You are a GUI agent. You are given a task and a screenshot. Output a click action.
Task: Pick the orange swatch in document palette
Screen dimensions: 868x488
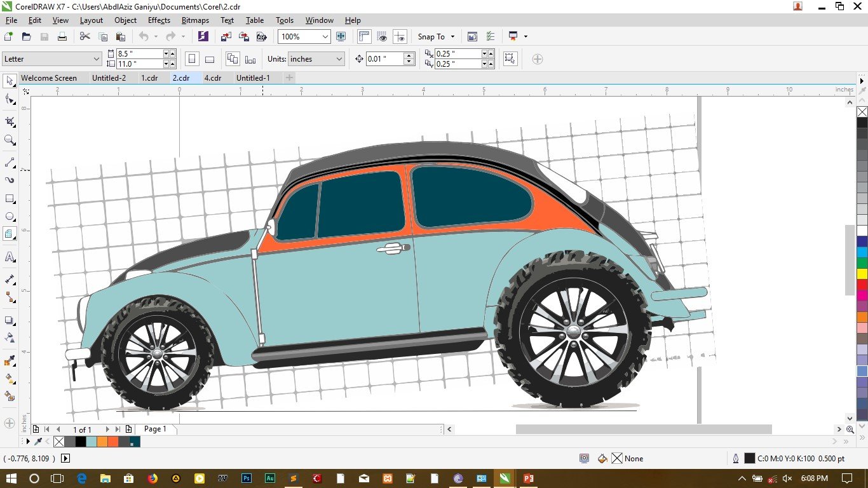[x=102, y=441]
